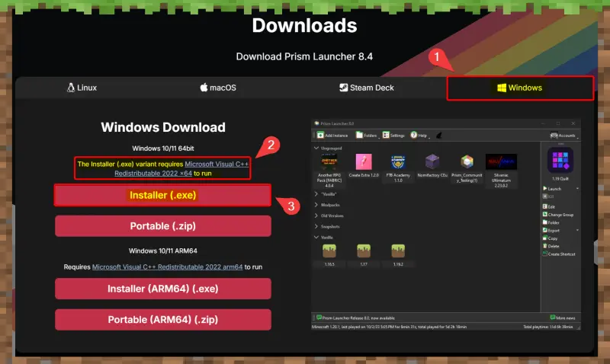Switch to the macOS downloads tab
The image size is (610, 364).
coord(218,88)
